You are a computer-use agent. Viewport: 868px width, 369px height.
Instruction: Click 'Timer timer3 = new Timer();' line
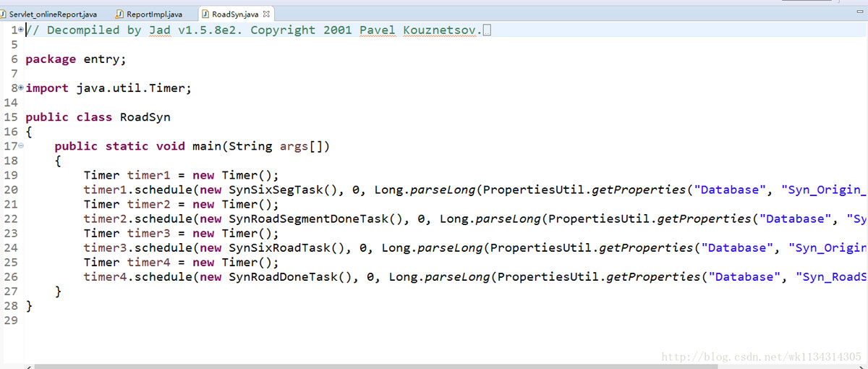(x=181, y=233)
